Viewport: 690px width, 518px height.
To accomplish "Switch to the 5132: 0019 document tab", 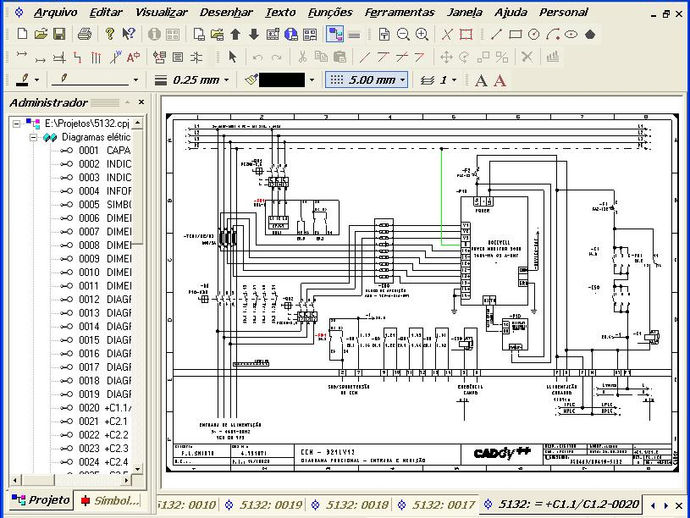I will click(264, 505).
